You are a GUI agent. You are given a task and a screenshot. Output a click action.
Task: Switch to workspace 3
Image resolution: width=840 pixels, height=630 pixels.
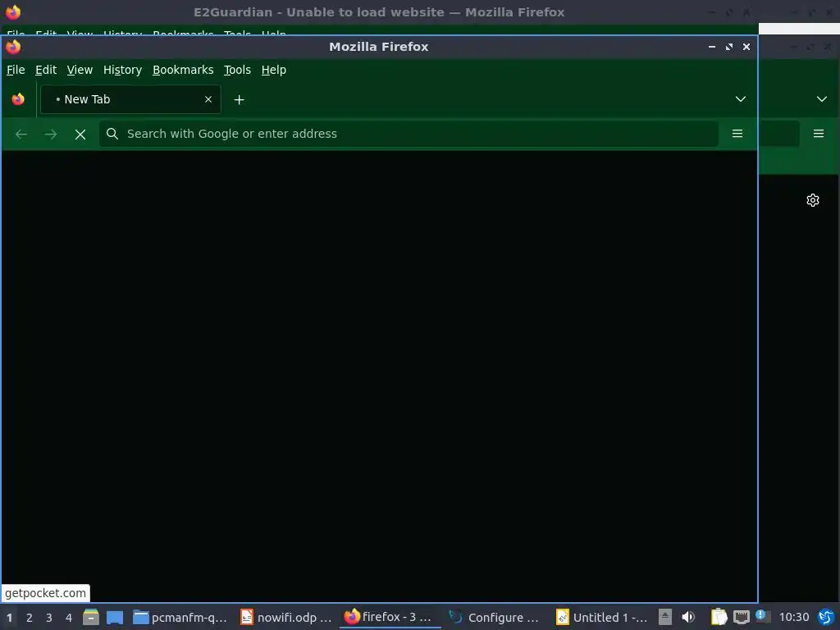(48, 618)
